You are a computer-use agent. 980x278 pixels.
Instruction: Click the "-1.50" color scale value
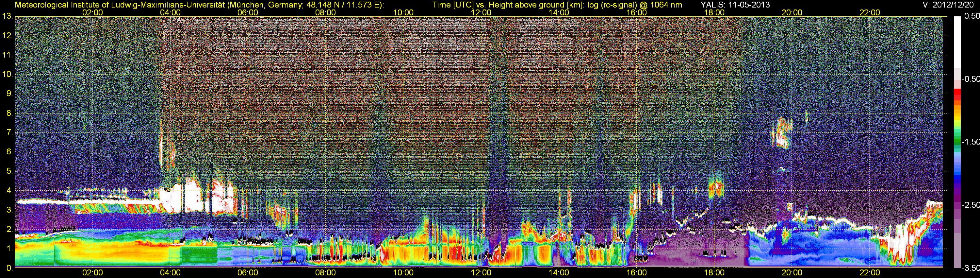click(971, 142)
